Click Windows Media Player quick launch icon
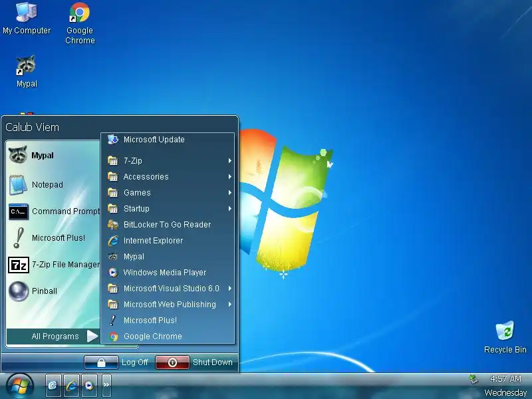 (89, 386)
